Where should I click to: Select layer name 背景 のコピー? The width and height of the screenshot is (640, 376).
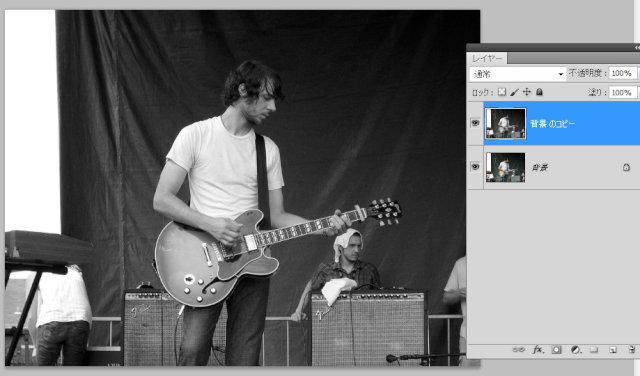pyautogui.click(x=552, y=124)
